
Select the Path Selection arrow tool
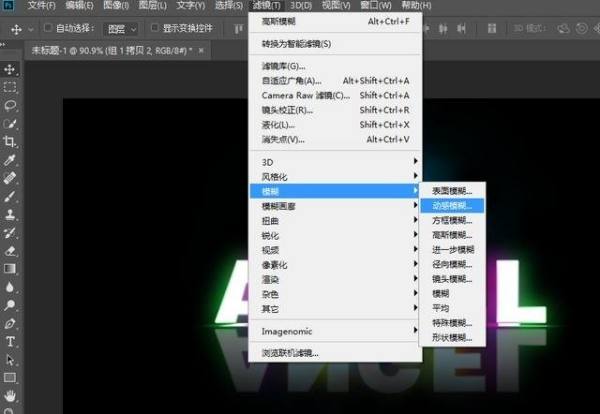[10, 360]
